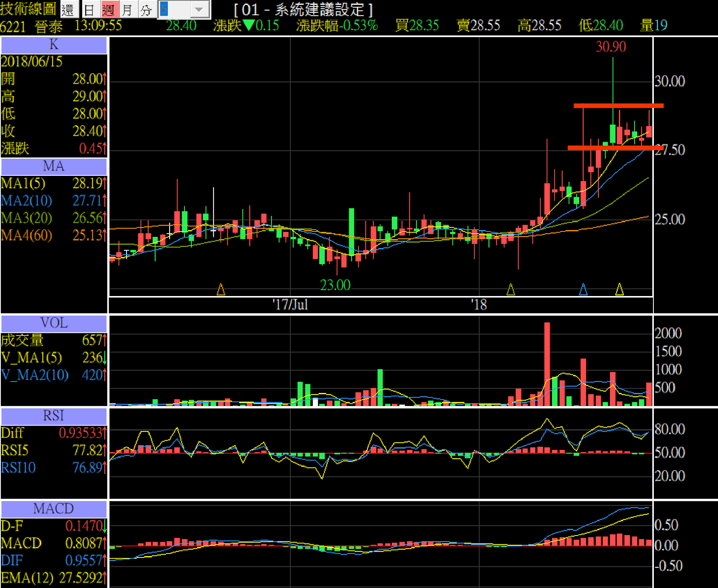Image resolution: width=718 pixels, height=588 pixels.
Task: Click the 低28.40 day low quote
Action: coord(601,26)
